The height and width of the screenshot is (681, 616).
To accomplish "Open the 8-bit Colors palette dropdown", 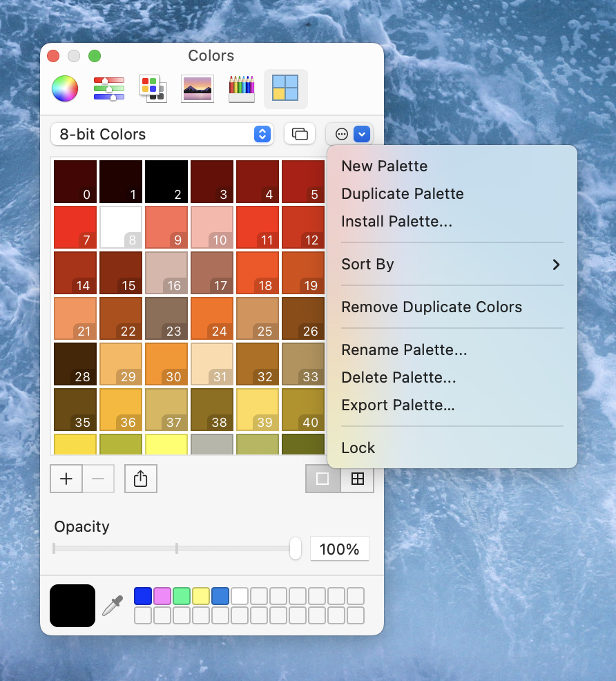I will pyautogui.click(x=162, y=134).
